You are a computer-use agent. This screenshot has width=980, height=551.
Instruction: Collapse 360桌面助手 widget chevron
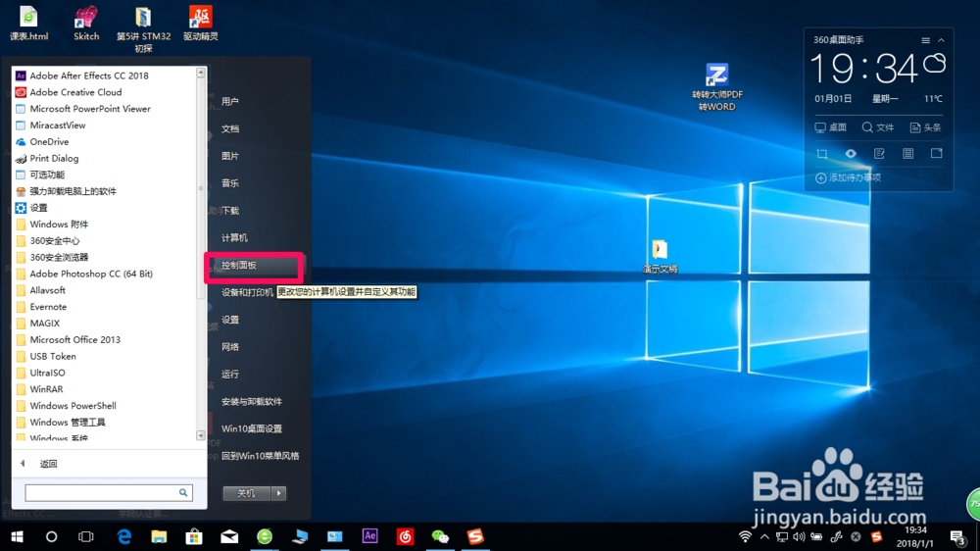(x=941, y=40)
